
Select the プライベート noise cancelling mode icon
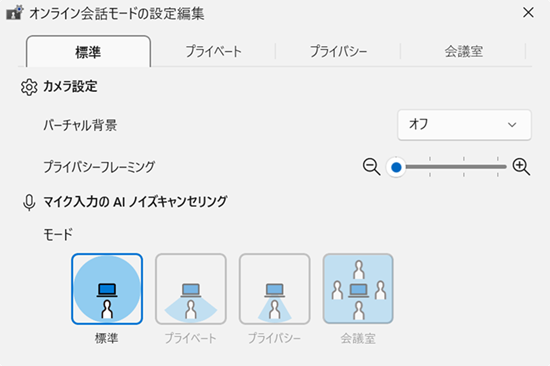click(x=191, y=289)
